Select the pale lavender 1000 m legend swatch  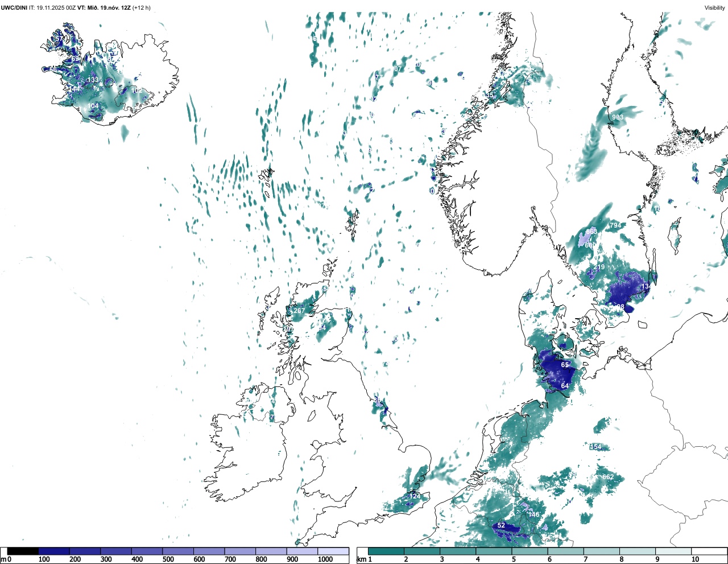[333, 551]
